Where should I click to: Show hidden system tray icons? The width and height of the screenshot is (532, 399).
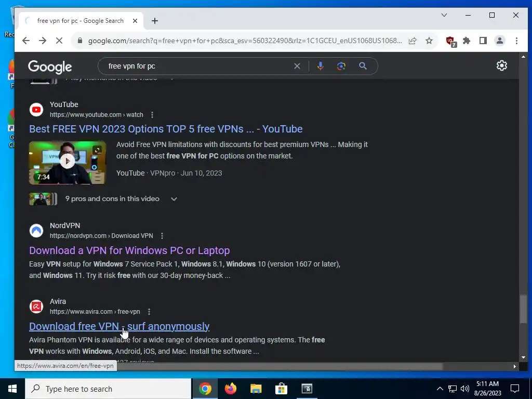click(x=440, y=389)
